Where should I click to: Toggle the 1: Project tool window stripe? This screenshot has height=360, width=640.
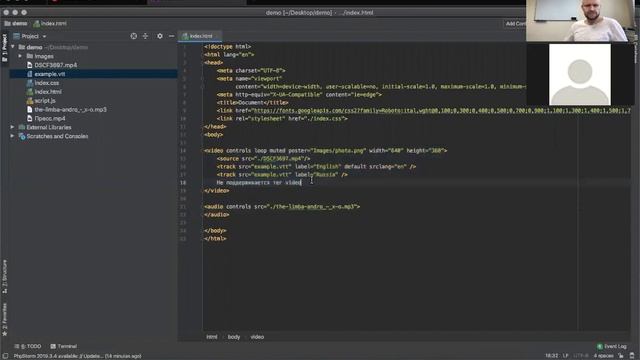pos(4,48)
